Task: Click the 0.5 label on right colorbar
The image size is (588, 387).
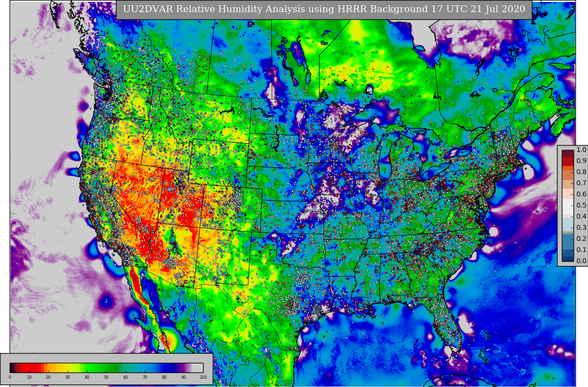Action: point(581,206)
